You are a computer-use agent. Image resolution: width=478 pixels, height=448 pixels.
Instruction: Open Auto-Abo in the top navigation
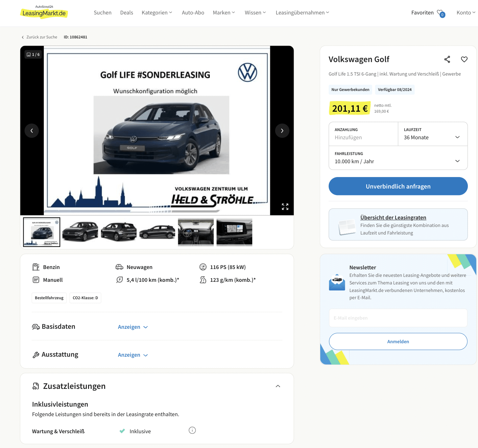[193, 13]
